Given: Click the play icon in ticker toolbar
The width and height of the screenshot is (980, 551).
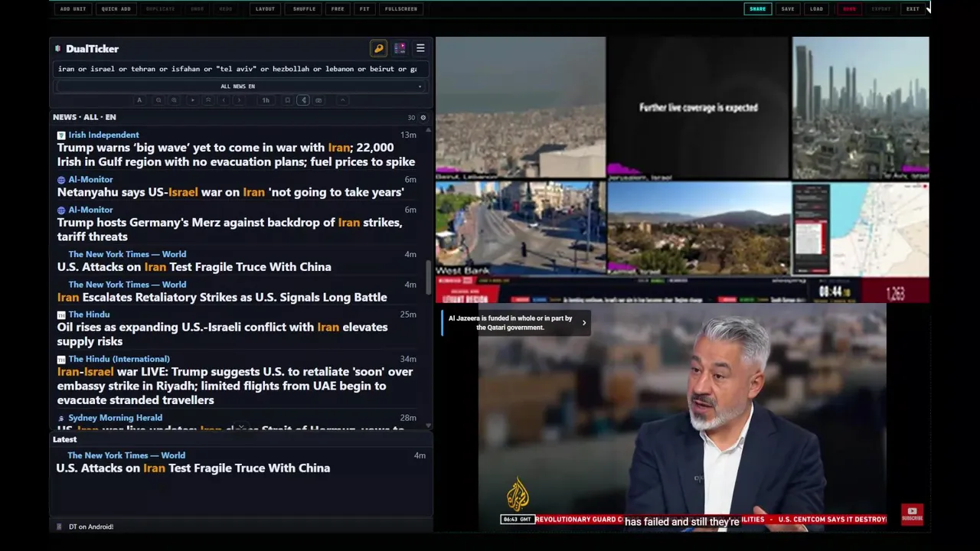Looking at the screenshot, I should pyautogui.click(x=192, y=100).
